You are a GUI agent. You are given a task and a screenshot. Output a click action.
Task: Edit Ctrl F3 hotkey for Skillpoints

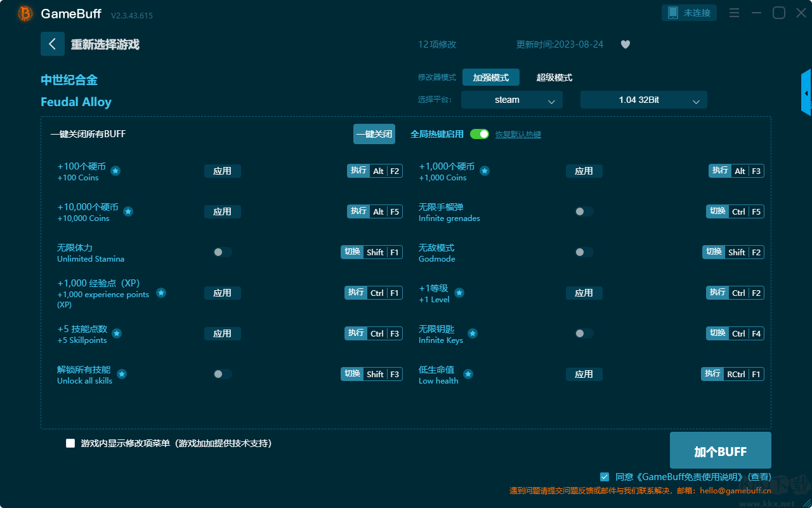(374, 333)
